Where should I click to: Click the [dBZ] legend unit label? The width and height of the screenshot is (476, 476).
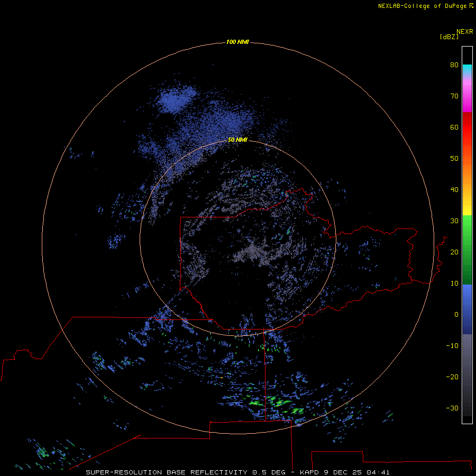pyautogui.click(x=449, y=37)
